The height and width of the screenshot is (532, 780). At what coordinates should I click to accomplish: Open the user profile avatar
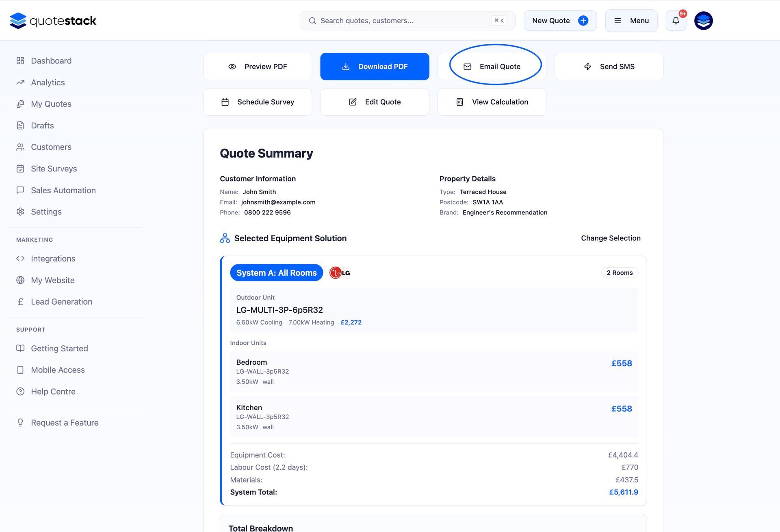(x=703, y=21)
